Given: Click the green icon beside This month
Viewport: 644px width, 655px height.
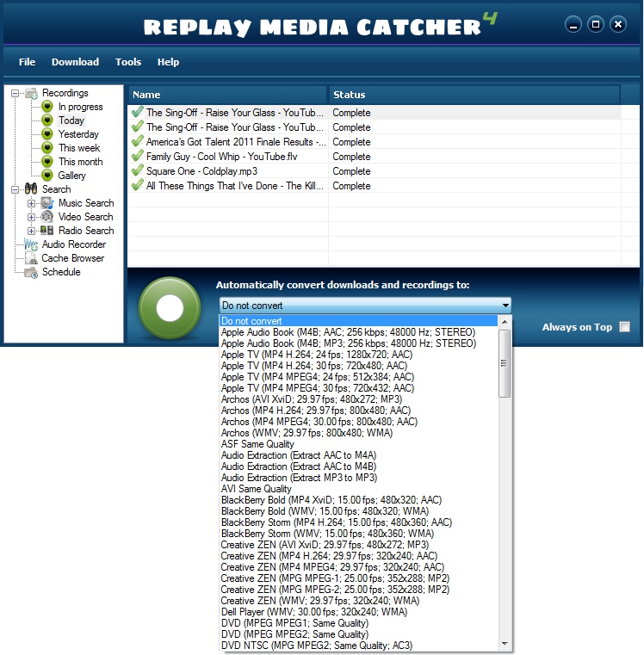Looking at the screenshot, I should (x=47, y=162).
